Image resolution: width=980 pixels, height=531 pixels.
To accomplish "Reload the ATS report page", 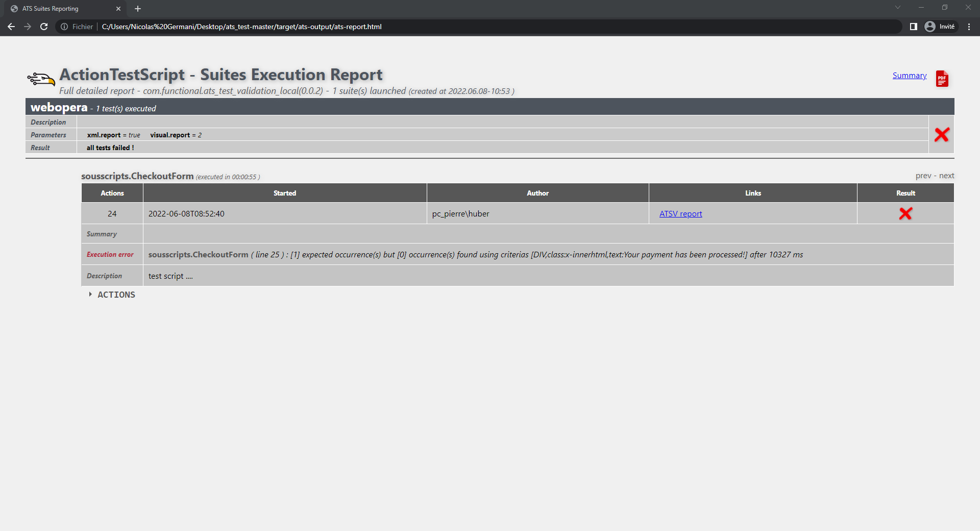I will [x=44, y=27].
